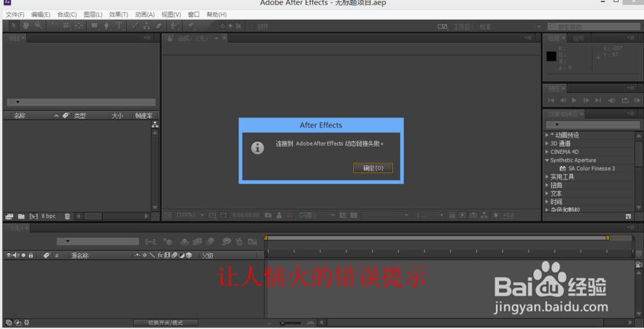
Task: Click the black color swatch in info panel
Action: click(x=551, y=56)
